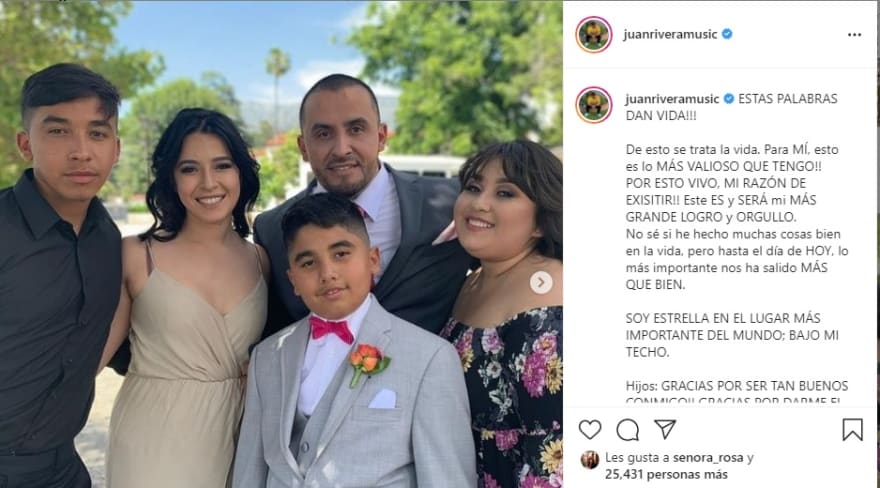
Task: Open comments with the speech bubble icon
Action: tap(627, 430)
